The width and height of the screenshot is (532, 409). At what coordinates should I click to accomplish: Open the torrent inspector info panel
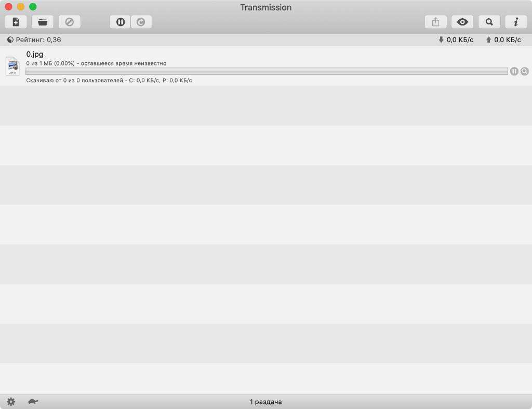tap(516, 22)
